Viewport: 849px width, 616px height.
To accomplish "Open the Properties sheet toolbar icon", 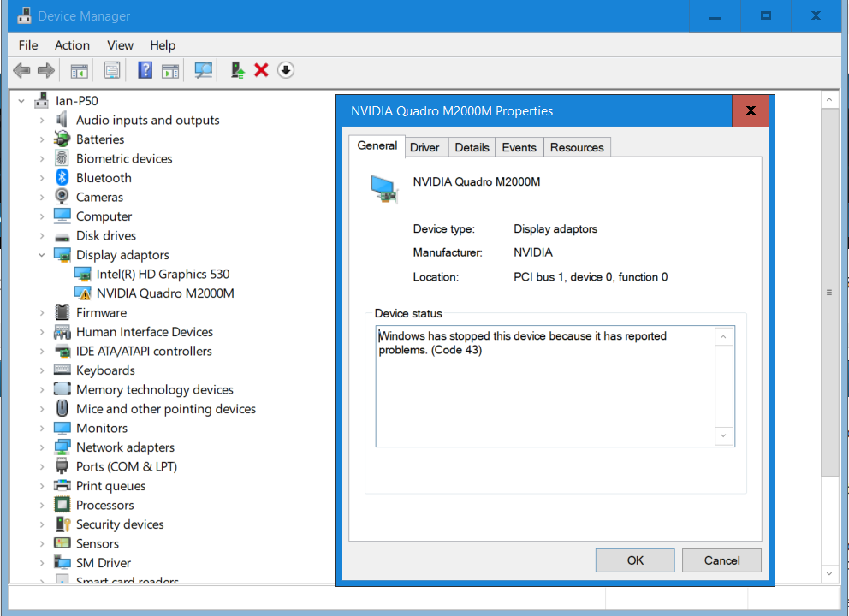I will [112, 70].
